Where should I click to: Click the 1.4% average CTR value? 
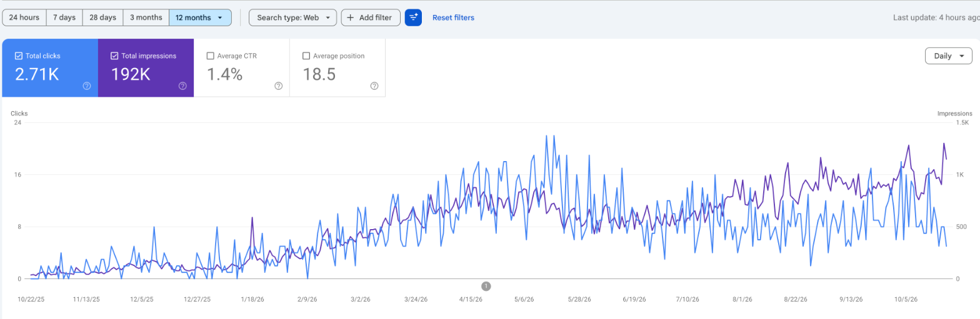point(224,74)
